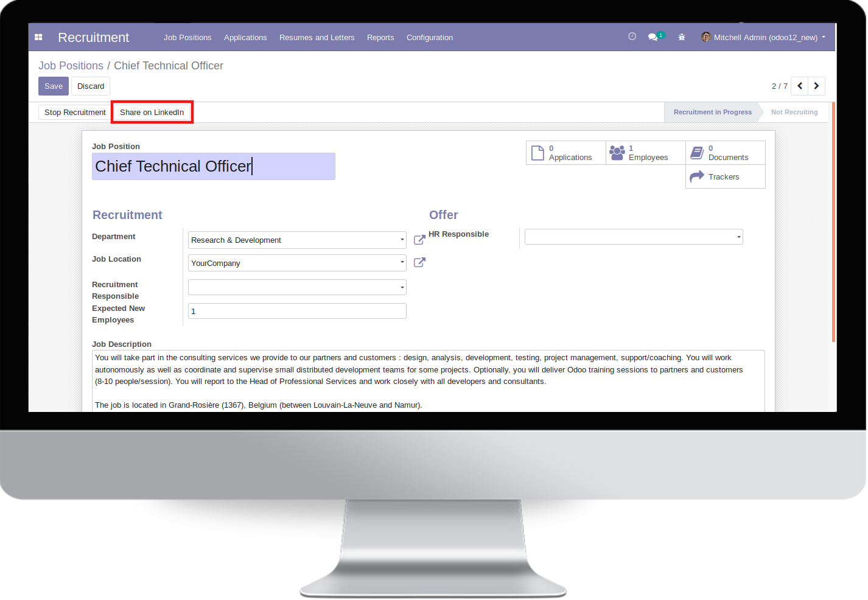Click the Save button
The height and width of the screenshot is (600, 868).
pos(54,86)
